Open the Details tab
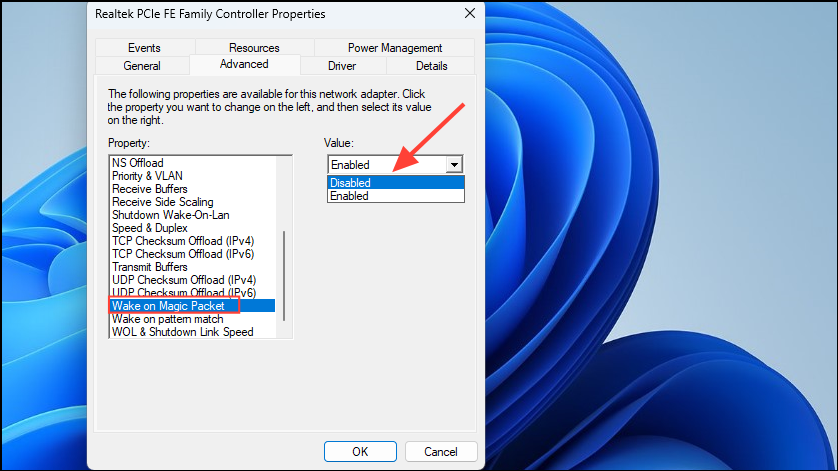 point(431,66)
